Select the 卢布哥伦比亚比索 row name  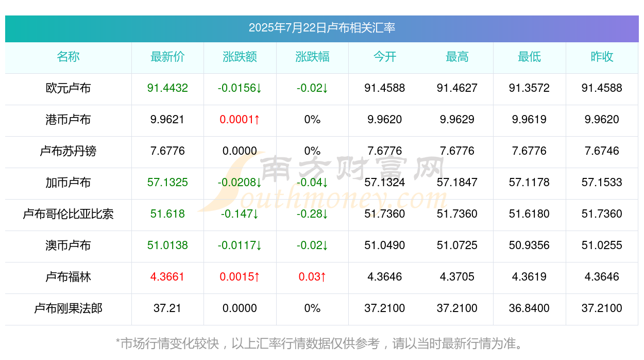point(68,214)
